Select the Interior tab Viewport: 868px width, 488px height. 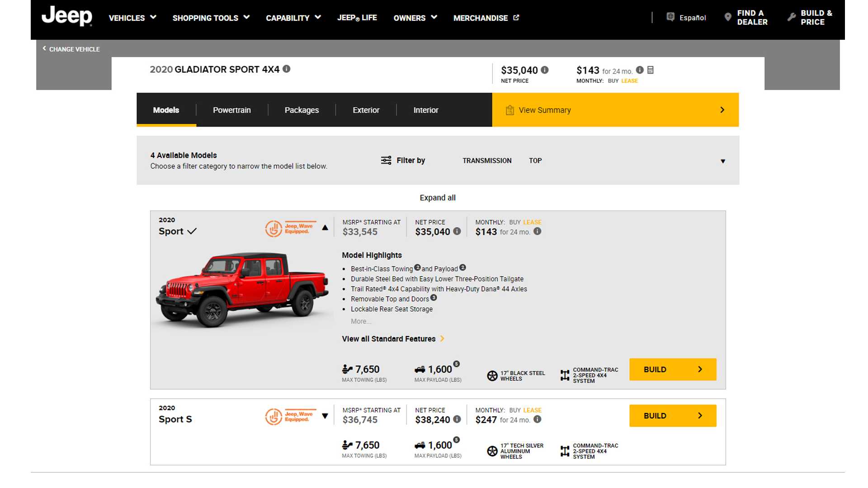426,110
